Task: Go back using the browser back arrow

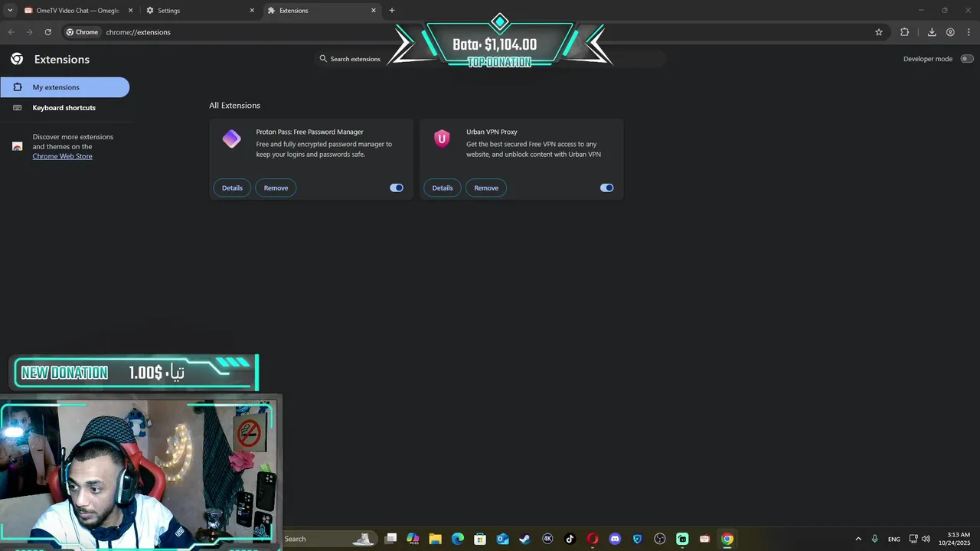Action: (x=11, y=32)
